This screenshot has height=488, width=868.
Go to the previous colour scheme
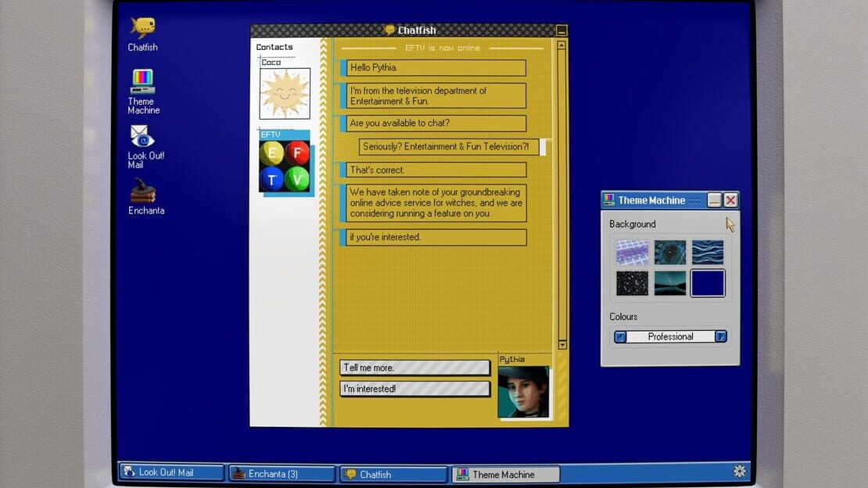(621, 337)
